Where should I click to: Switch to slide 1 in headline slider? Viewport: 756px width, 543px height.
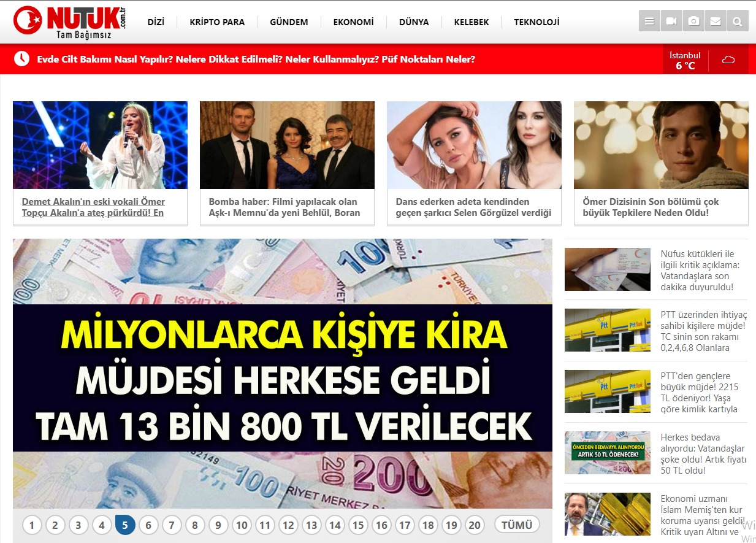click(x=32, y=525)
